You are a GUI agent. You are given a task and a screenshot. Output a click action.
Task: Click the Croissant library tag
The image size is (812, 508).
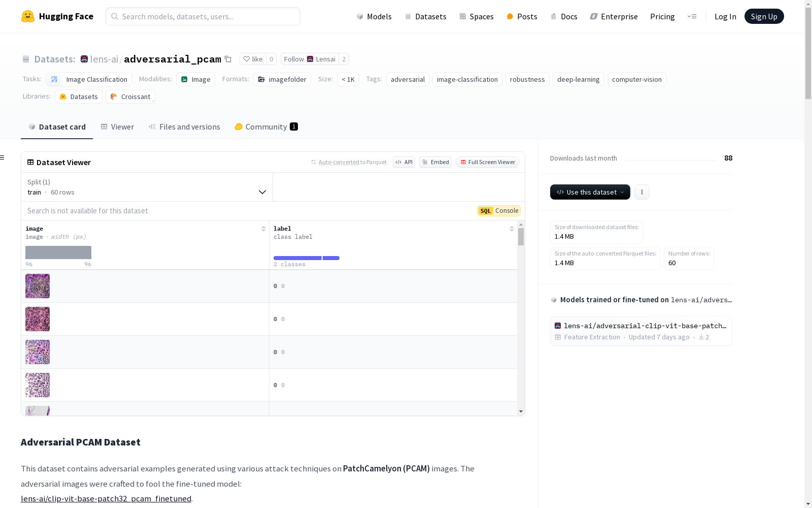click(130, 97)
